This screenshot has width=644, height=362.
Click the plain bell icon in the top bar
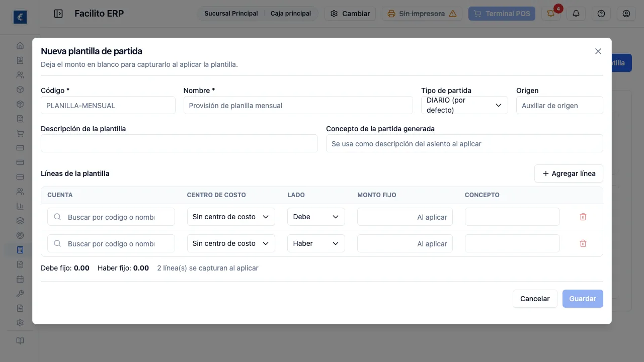click(576, 14)
